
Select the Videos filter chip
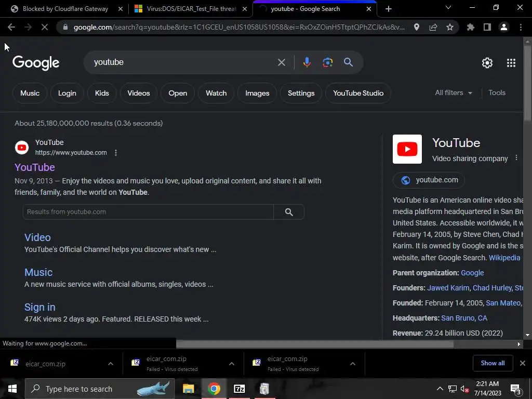(x=139, y=93)
